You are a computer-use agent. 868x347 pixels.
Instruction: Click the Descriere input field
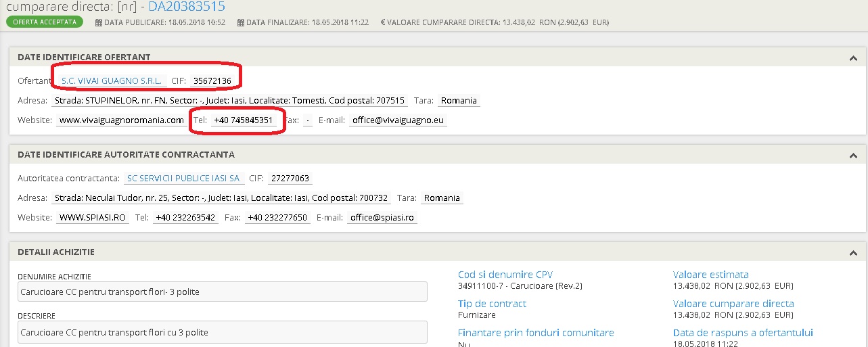pyautogui.click(x=223, y=332)
